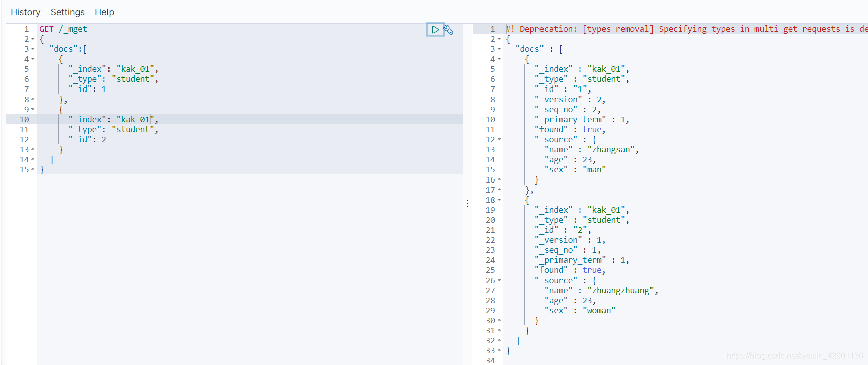
Task: Click "_version" : 2 in response
Action: pyautogui.click(x=570, y=100)
